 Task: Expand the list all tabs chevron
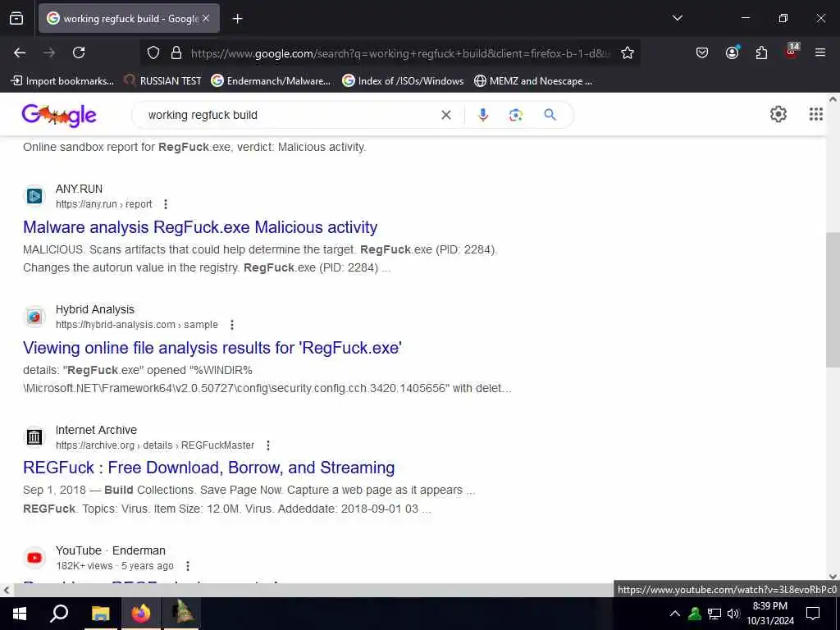click(677, 18)
